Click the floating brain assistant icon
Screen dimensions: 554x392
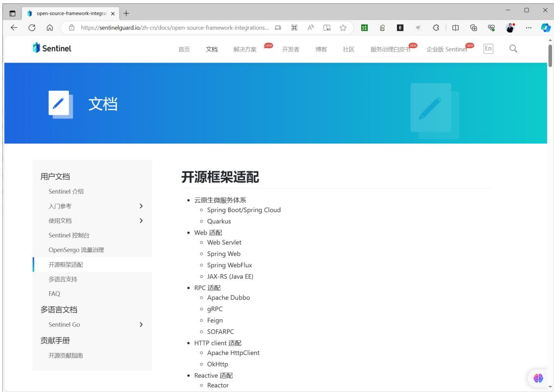click(x=538, y=378)
